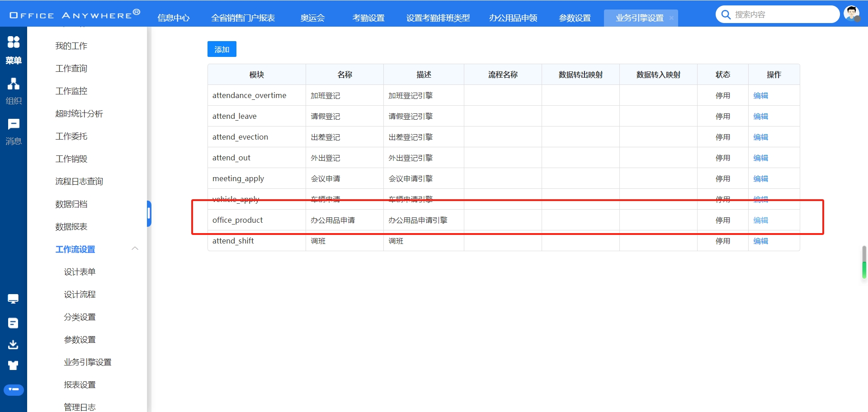Open 分类设置 submenu item

tap(80, 317)
